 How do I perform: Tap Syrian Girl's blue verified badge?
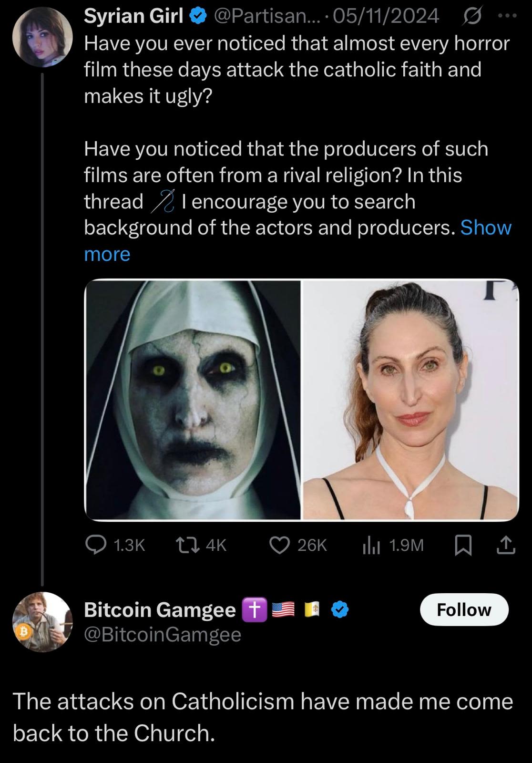pyautogui.click(x=198, y=16)
